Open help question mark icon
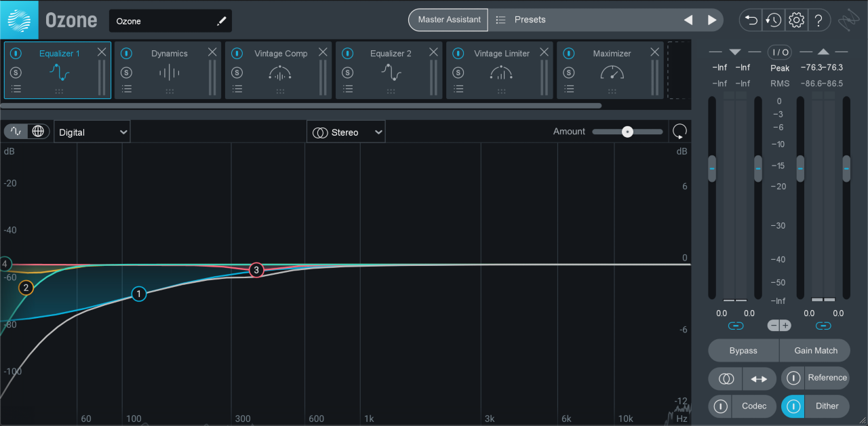Screen dimensions: 868x426 (x=818, y=20)
